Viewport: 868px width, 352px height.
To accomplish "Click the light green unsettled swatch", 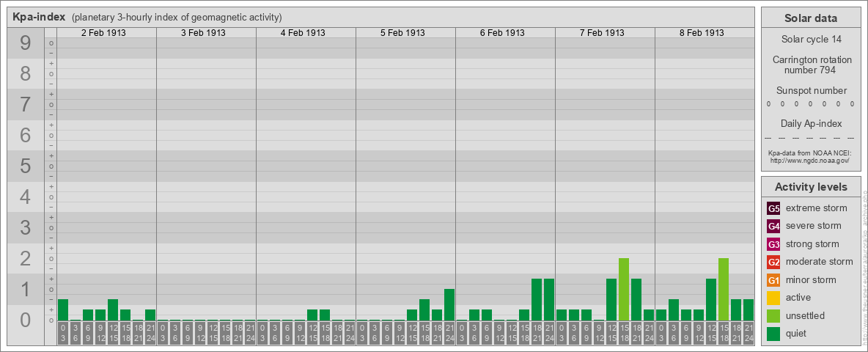I will [x=773, y=316].
